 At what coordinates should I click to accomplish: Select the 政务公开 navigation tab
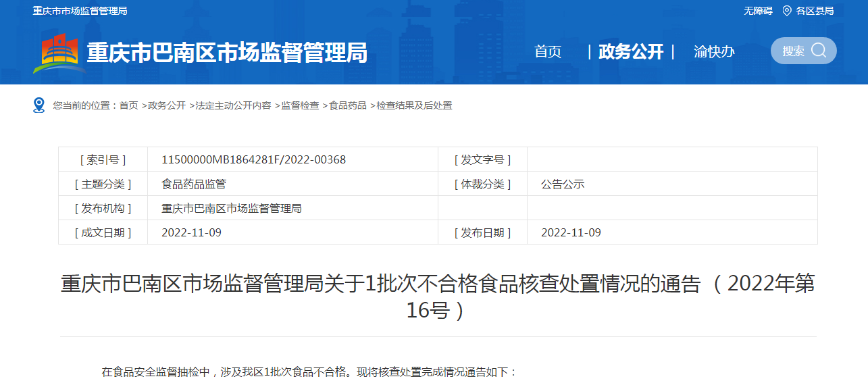pos(631,52)
